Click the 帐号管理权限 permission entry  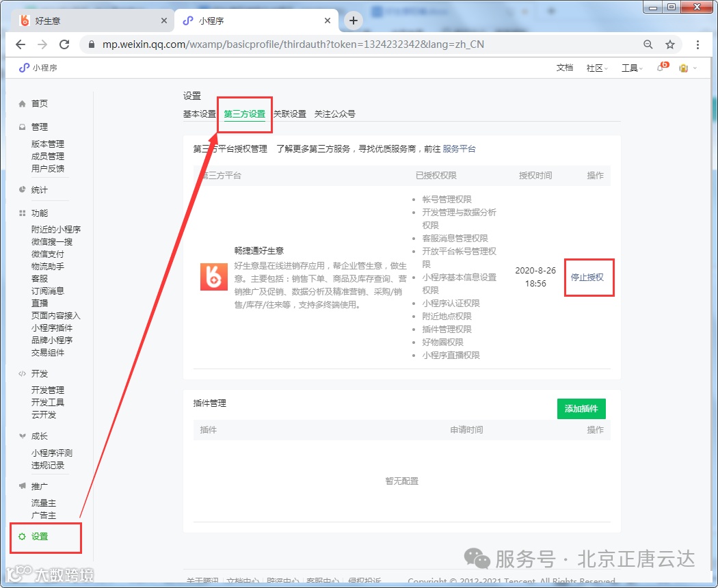coord(447,199)
